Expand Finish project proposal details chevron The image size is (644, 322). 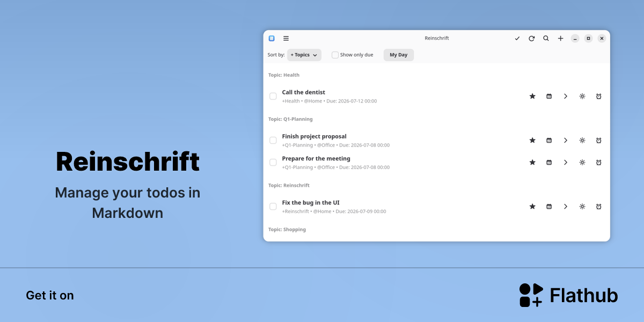coord(566,140)
